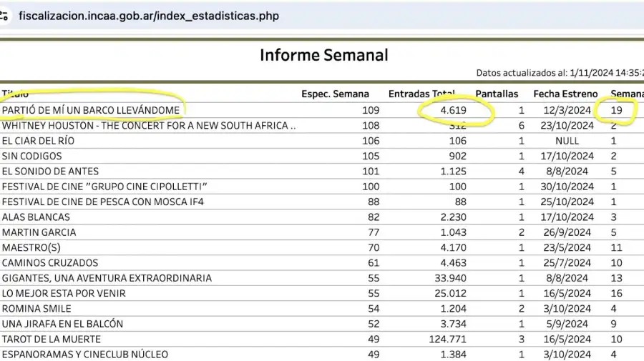Click Pantallas value 6 in WHITNEY HOUSTON row

(x=521, y=126)
